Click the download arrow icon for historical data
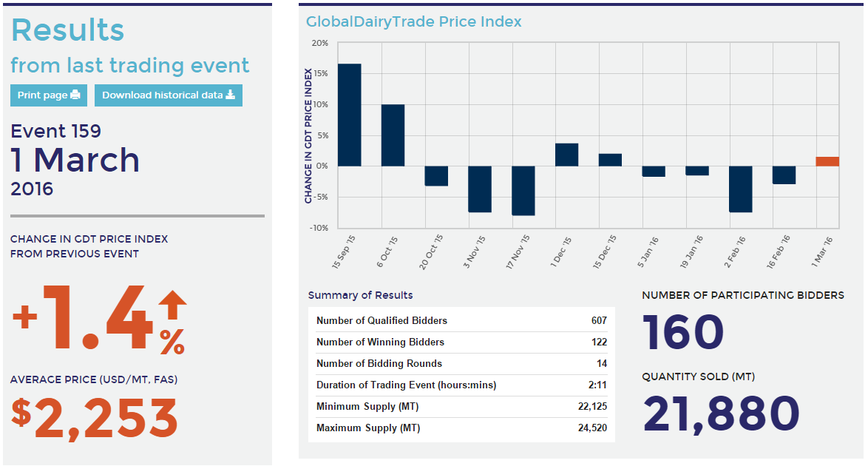 point(230,95)
